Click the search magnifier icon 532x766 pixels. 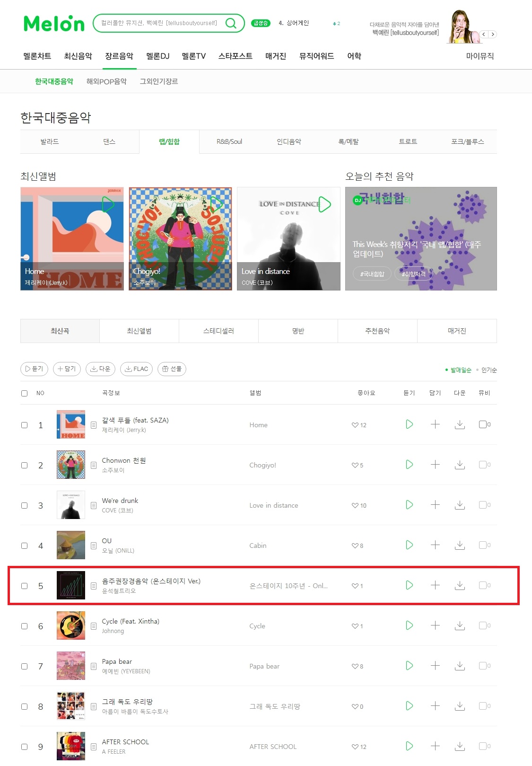click(231, 23)
